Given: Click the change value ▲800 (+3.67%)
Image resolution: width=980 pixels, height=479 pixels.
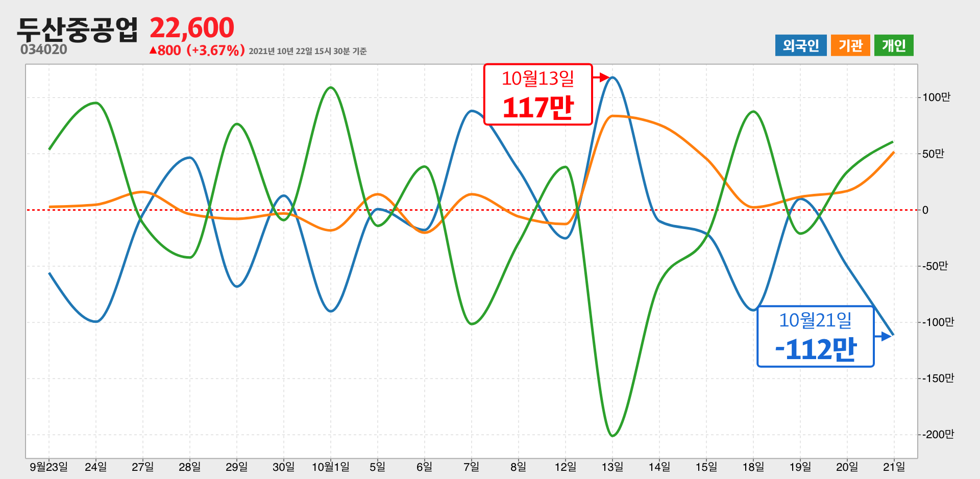Looking at the screenshot, I should (x=197, y=51).
